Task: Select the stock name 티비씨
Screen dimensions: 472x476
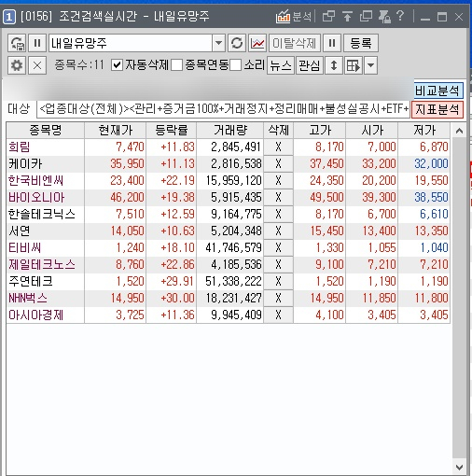Action: pos(25,247)
